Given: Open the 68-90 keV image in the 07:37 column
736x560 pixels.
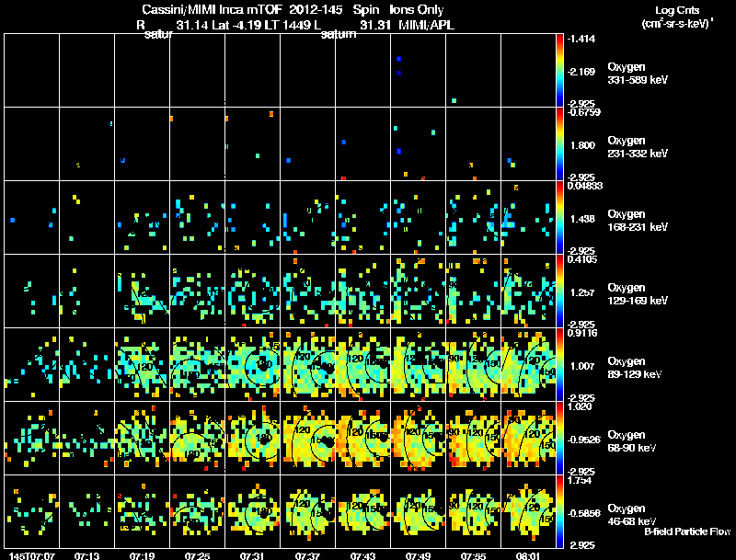Looking at the screenshot, I should [308, 438].
